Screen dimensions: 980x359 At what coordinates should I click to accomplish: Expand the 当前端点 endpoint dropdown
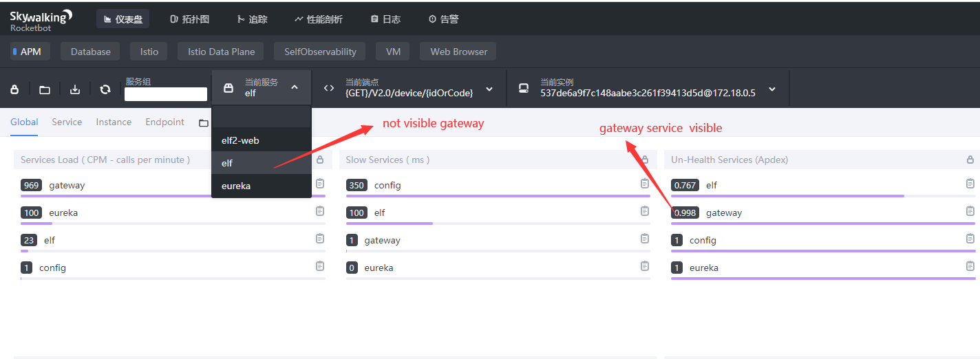[489, 89]
